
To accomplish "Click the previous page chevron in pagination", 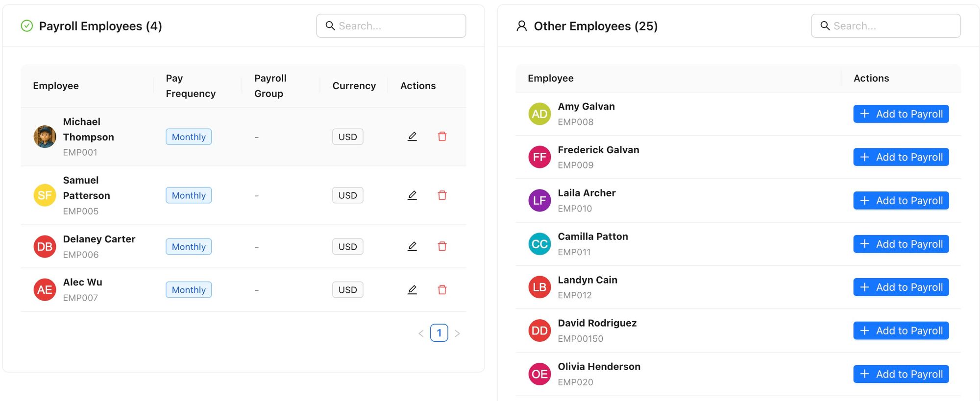I will 420,333.
